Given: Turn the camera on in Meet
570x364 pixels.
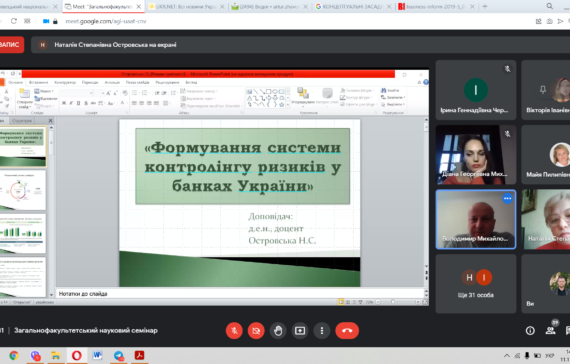Looking at the screenshot, I should (x=256, y=331).
